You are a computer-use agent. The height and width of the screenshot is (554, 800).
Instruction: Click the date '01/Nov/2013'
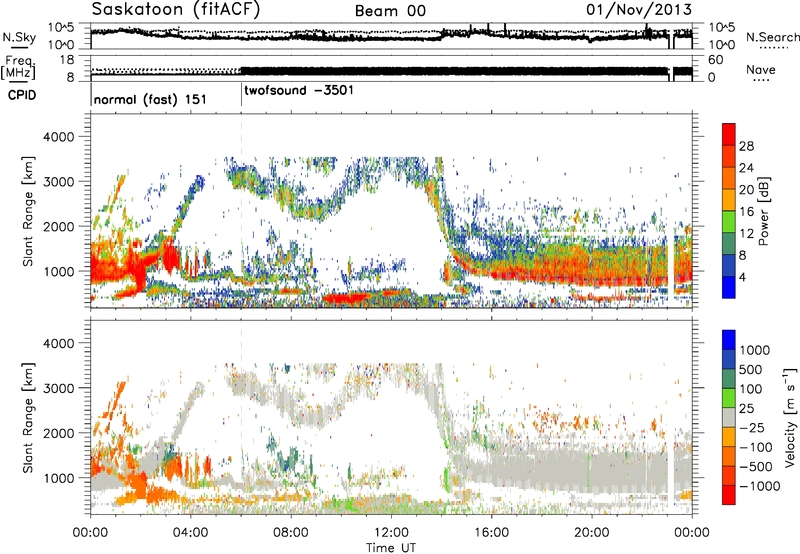[x=639, y=9]
